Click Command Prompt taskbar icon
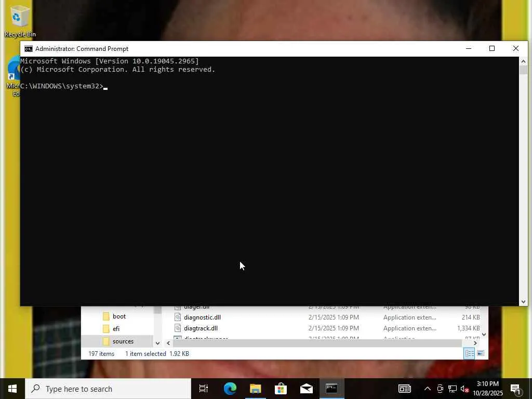Image resolution: width=532 pixels, height=399 pixels. coord(332,389)
